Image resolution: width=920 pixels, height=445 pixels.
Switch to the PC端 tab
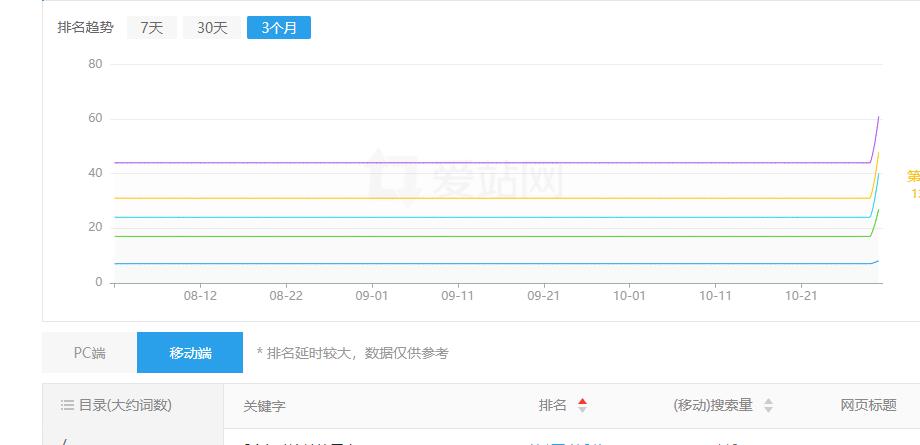90,353
